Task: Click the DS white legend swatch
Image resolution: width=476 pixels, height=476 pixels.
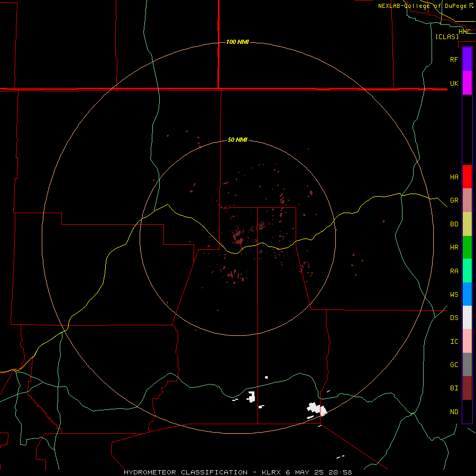Action: pyautogui.click(x=467, y=317)
